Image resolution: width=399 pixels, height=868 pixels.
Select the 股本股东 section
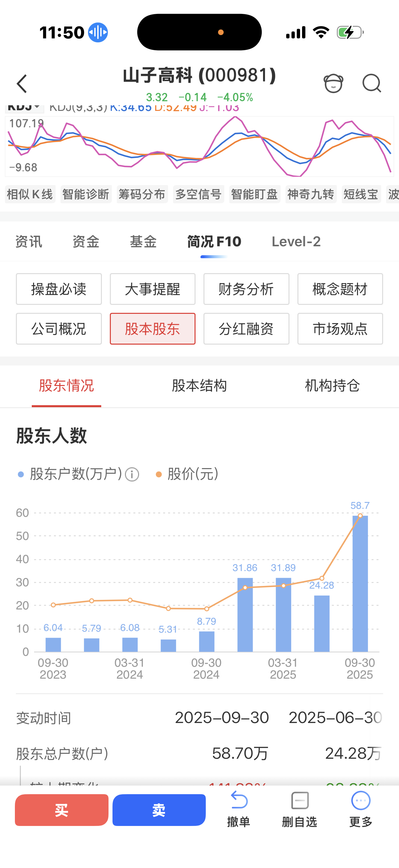153,328
